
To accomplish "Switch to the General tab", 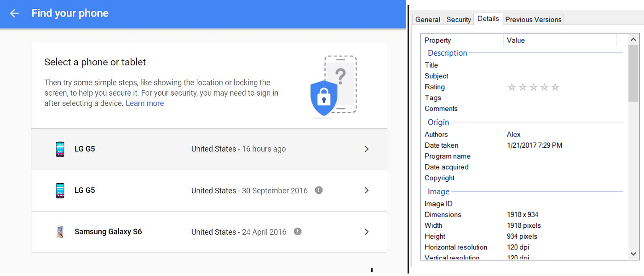I will 428,19.
